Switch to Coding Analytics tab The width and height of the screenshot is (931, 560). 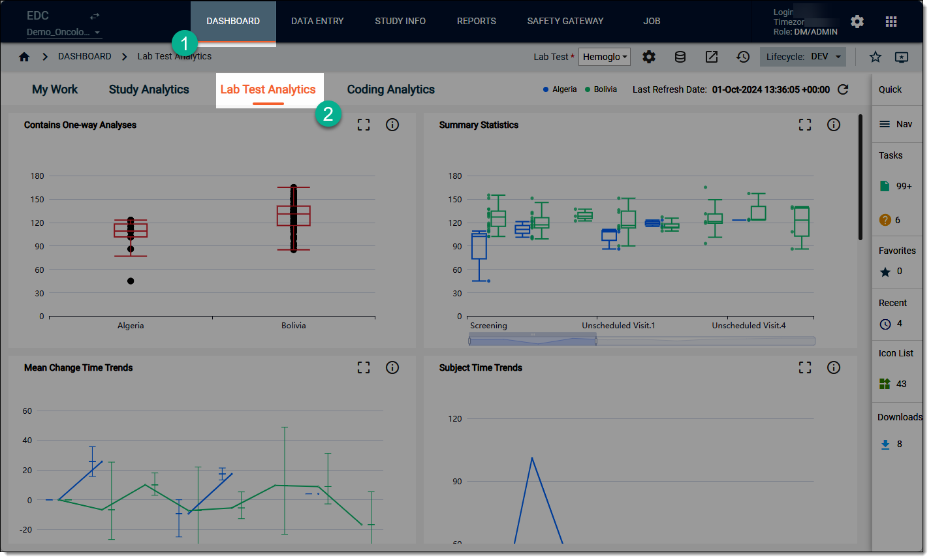[x=390, y=89]
